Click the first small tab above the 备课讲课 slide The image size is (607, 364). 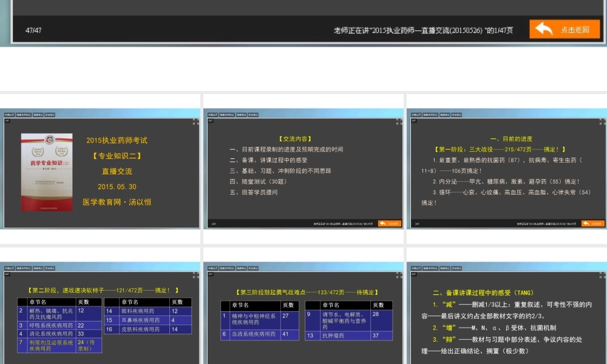pyautogui.click(x=416, y=268)
